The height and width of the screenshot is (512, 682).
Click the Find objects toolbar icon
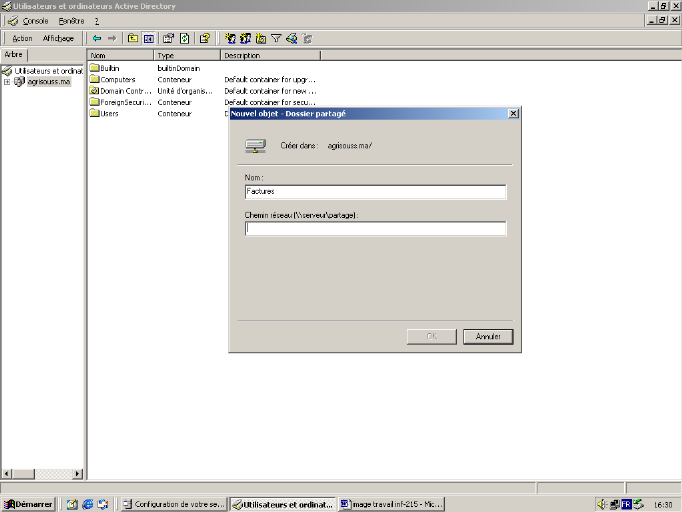(x=291, y=38)
